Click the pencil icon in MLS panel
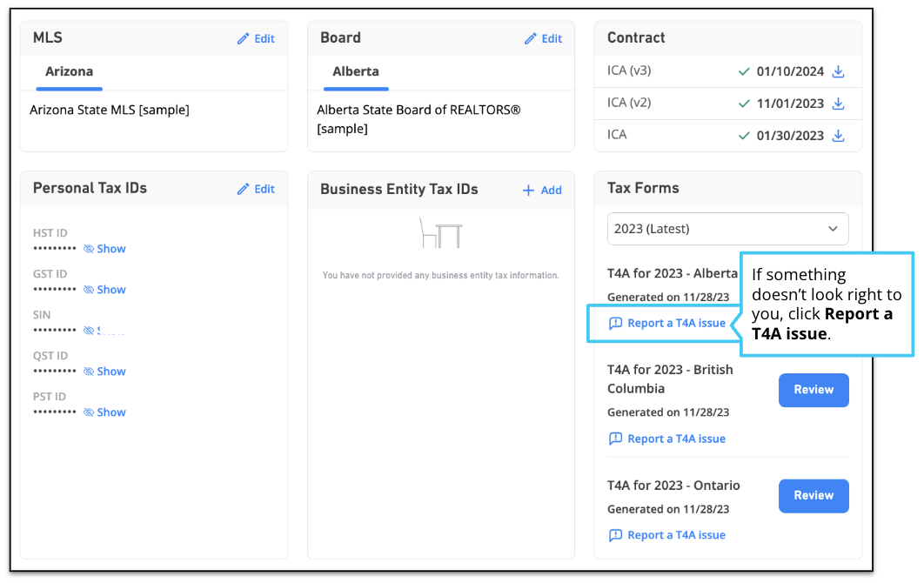This screenshot has width=924, height=583. 244,39
